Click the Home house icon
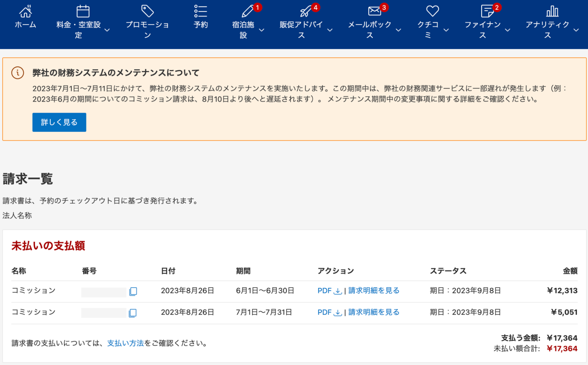588x365 pixels. pyautogui.click(x=25, y=11)
